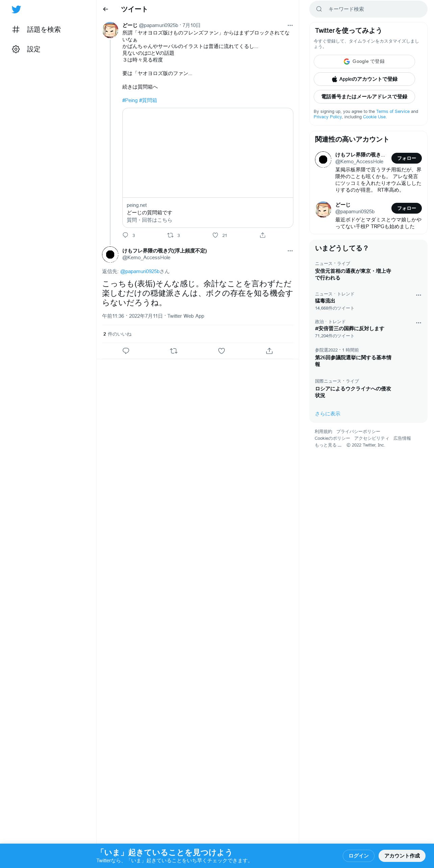
Task: Open more options on どーじ's tweet
Action: (x=290, y=25)
